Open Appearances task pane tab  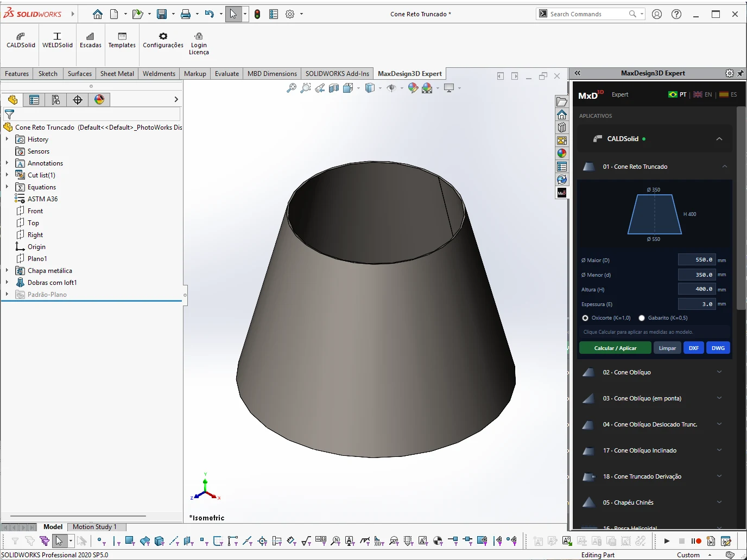click(562, 154)
